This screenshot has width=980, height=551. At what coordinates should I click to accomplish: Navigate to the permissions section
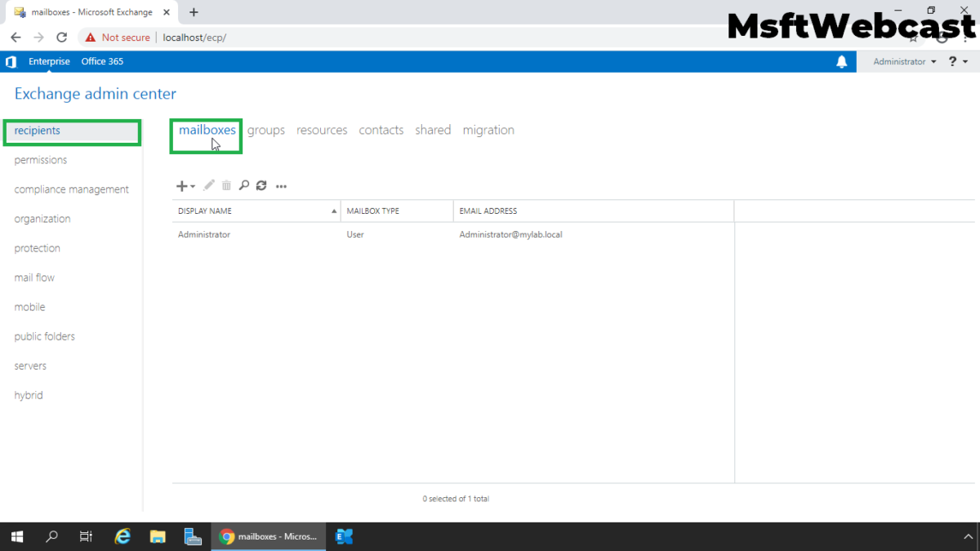(x=40, y=159)
